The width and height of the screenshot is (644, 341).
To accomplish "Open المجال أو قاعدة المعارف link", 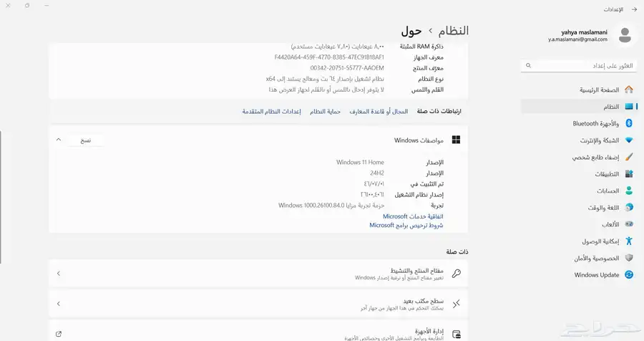I will (379, 111).
